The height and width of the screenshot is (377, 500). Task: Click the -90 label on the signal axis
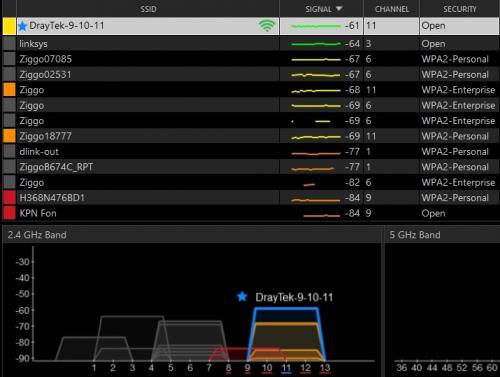(x=23, y=359)
